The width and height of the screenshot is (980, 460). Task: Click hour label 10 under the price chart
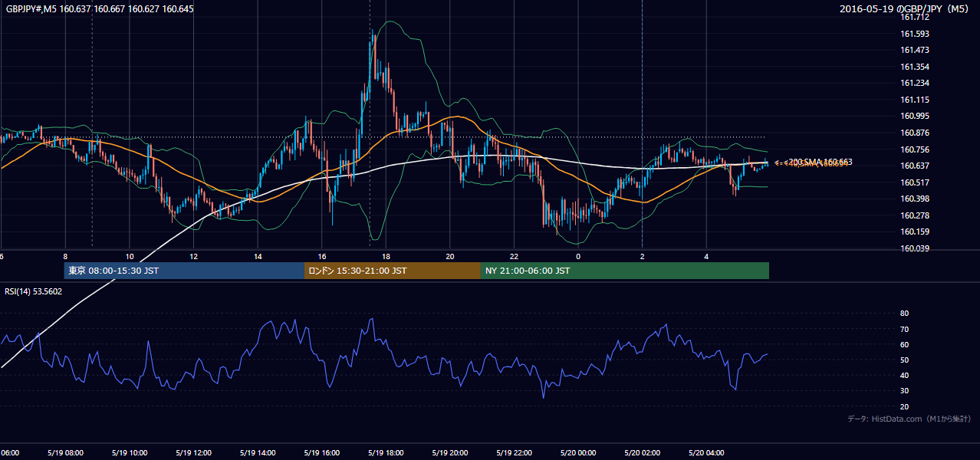[x=130, y=256]
